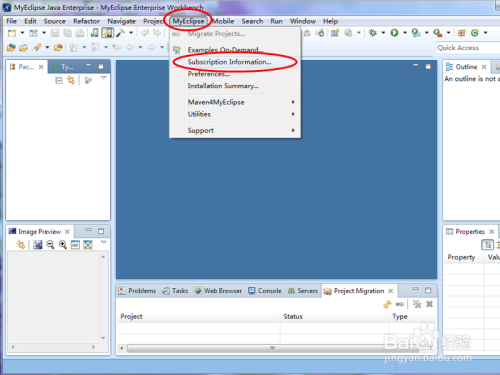Click the Debug bug icon
Viewport: 500px width, 375px height.
point(373,33)
